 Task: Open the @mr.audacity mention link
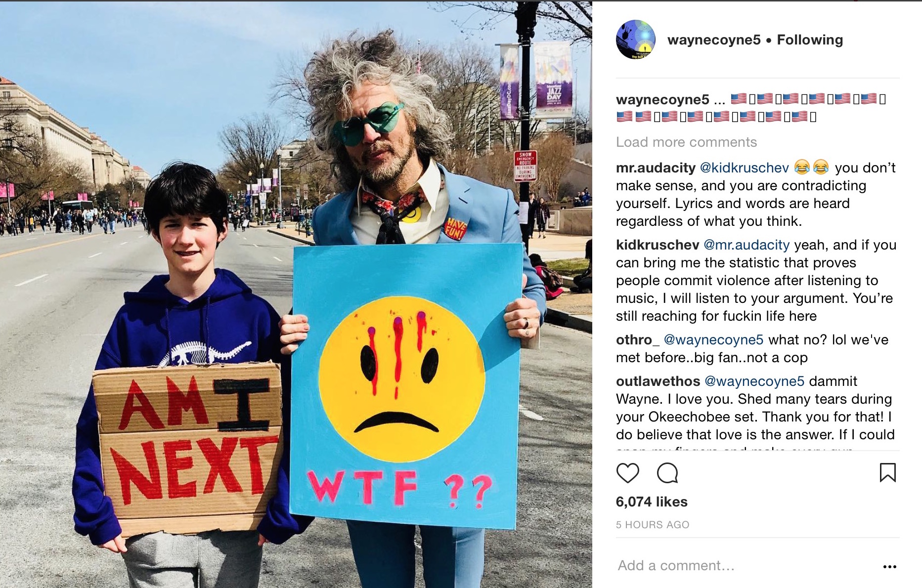click(746, 245)
